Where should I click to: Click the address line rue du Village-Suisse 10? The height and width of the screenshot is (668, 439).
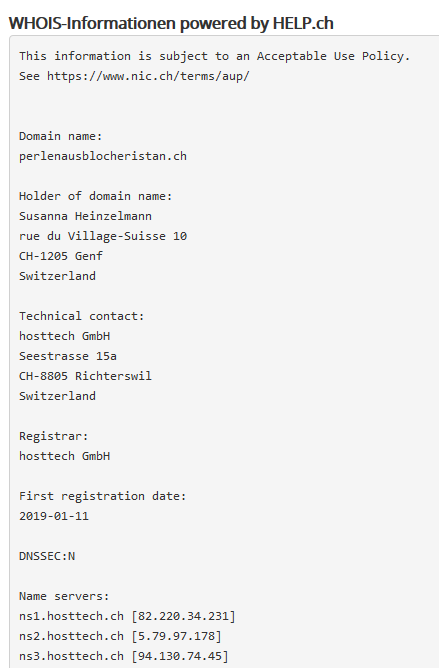pos(103,236)
